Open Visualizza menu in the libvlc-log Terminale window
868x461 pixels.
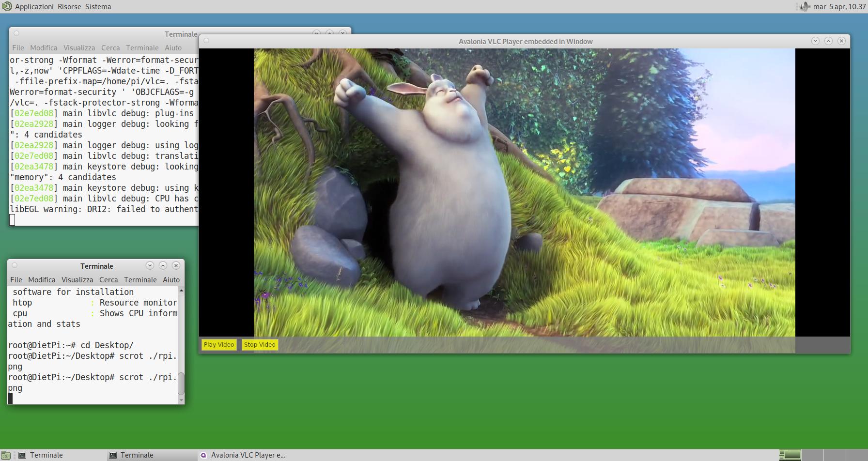point(79,47)
